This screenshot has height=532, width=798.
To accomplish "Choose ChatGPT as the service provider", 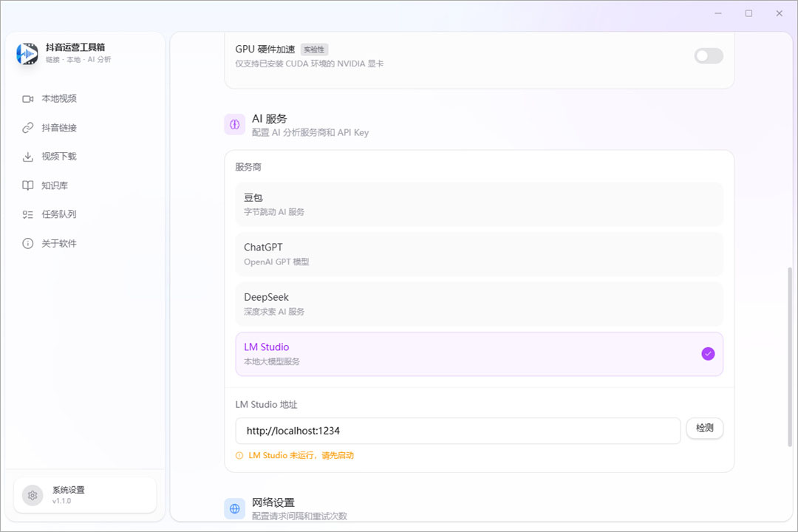I will 479,253.
